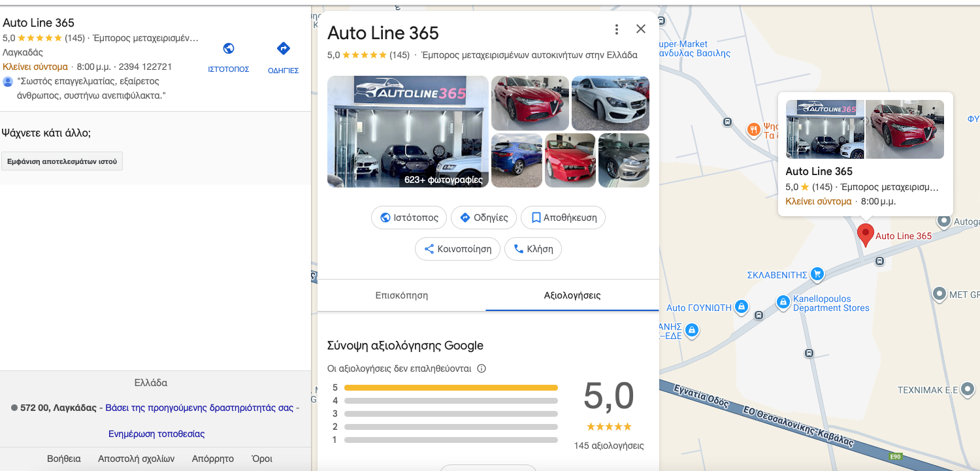Click the Kanellopoulos Department Stores map icon
This screenshot has width=980, height=471.
[x=783, y=302]
